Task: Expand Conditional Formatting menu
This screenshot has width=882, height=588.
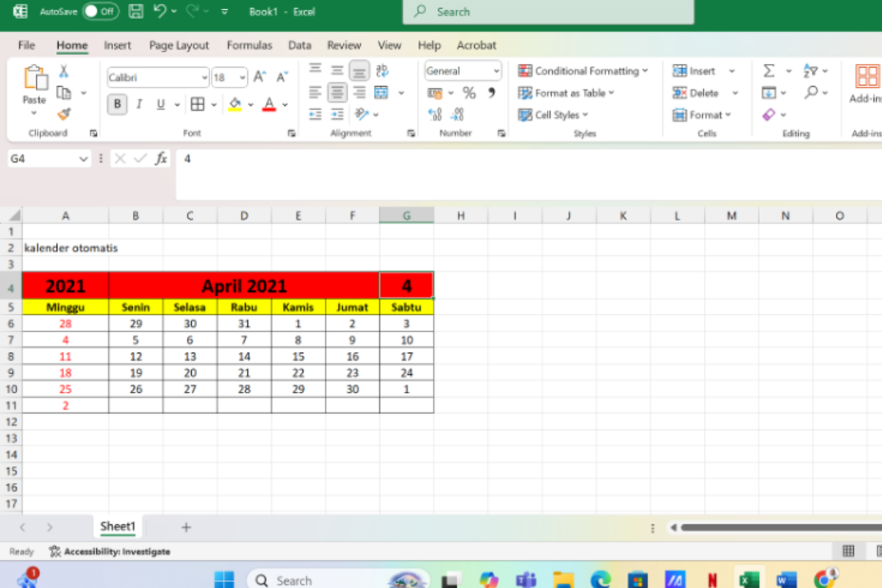Action: coord(584,71)
